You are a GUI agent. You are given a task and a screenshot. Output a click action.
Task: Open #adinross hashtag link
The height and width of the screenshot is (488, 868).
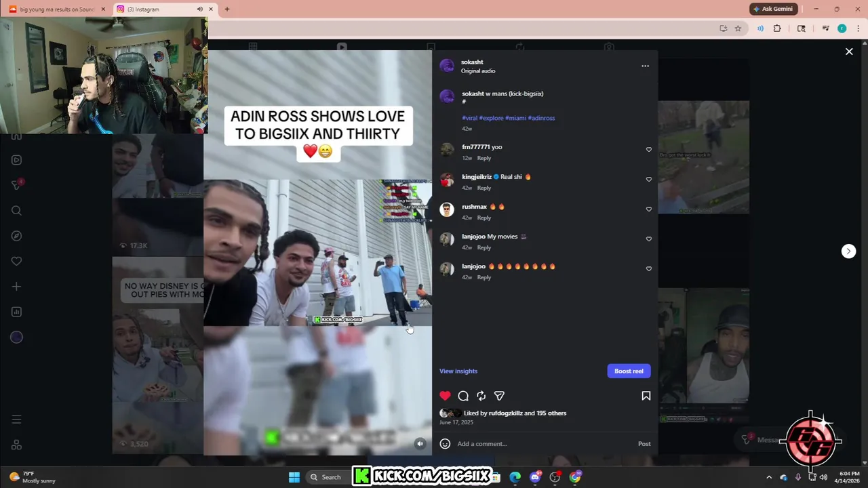[541, 118]
